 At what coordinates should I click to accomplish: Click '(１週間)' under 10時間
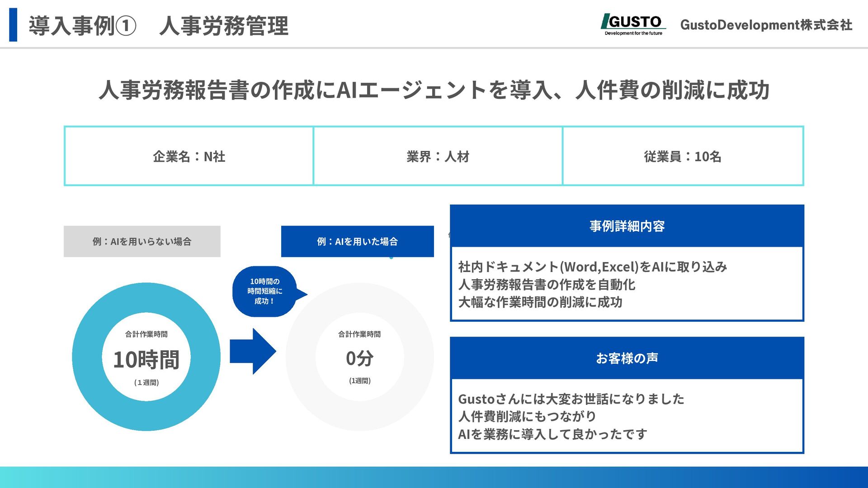pyautogui.click(x=146, y=382)
